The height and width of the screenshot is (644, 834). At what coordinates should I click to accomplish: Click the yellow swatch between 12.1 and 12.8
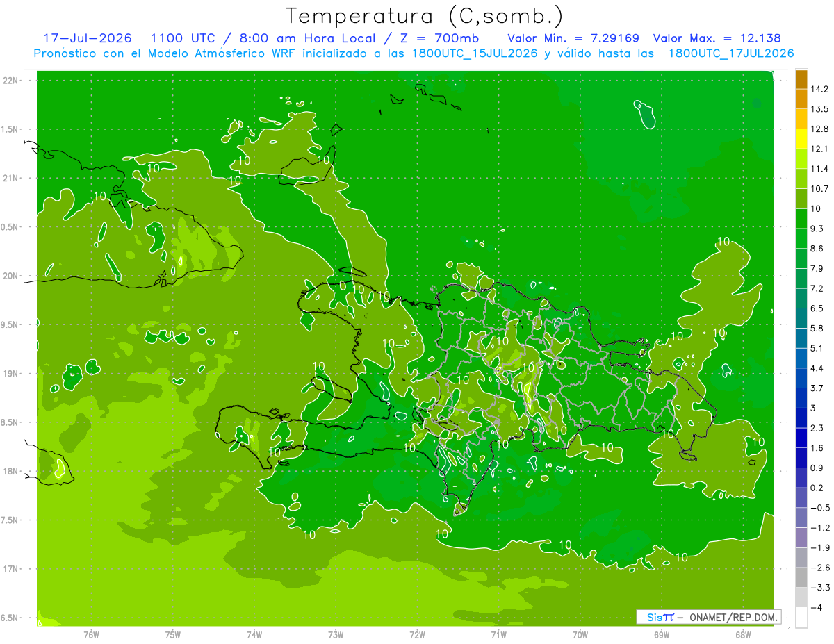point(801,139)
